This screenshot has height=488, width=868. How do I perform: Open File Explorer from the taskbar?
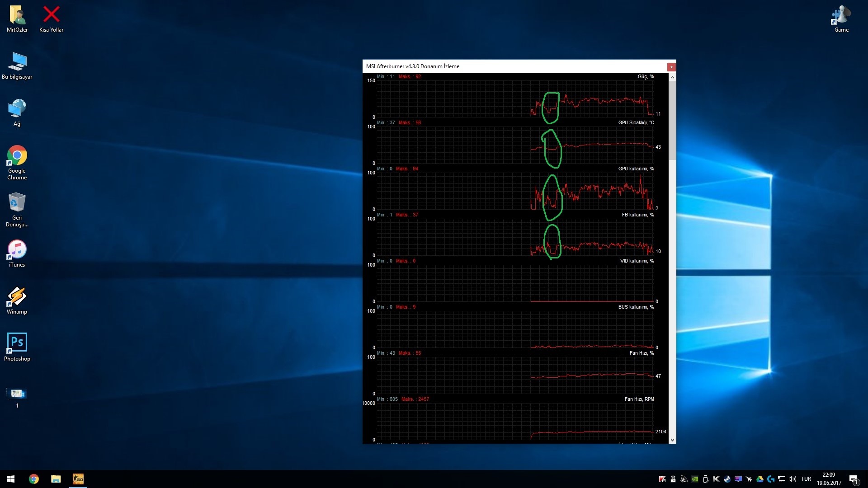(x=56, y=479)
